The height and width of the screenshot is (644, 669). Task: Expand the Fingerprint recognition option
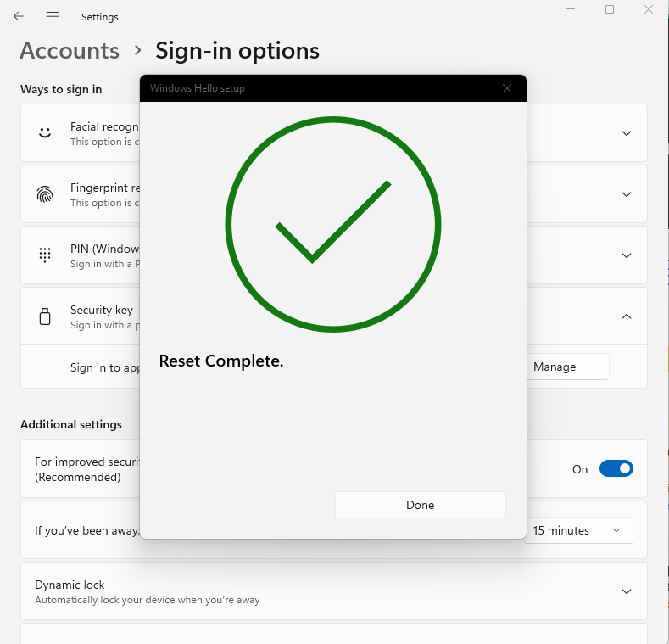click(627, 194)
